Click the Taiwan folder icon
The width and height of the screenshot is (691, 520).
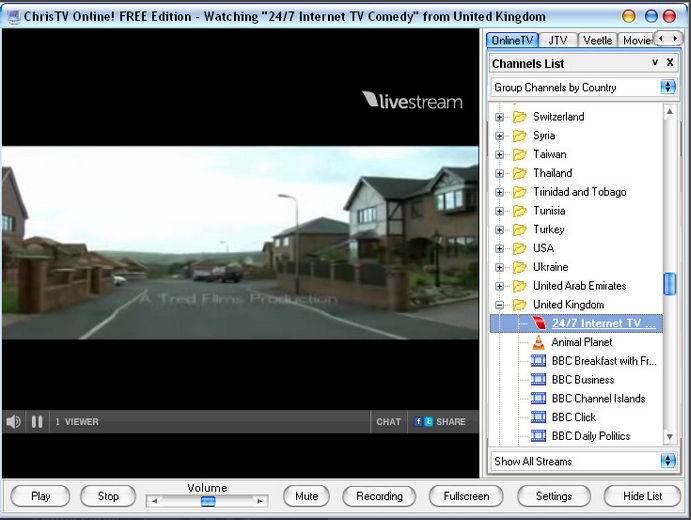point(520,154)
